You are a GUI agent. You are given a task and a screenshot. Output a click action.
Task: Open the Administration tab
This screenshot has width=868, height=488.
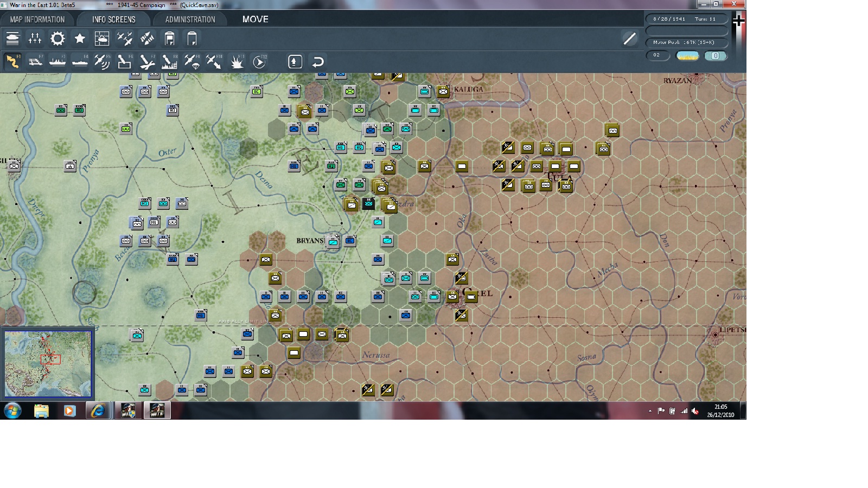click(x=190, y=20)
